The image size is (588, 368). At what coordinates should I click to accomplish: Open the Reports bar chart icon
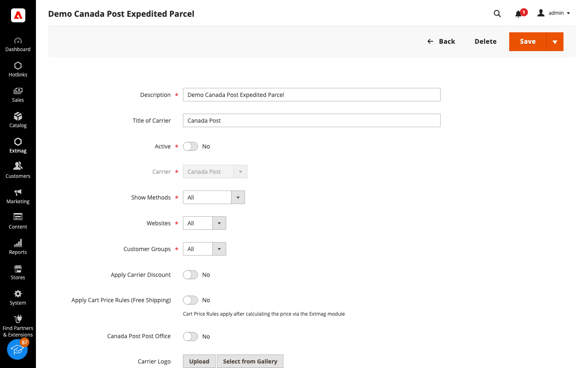tap(18, 243)
